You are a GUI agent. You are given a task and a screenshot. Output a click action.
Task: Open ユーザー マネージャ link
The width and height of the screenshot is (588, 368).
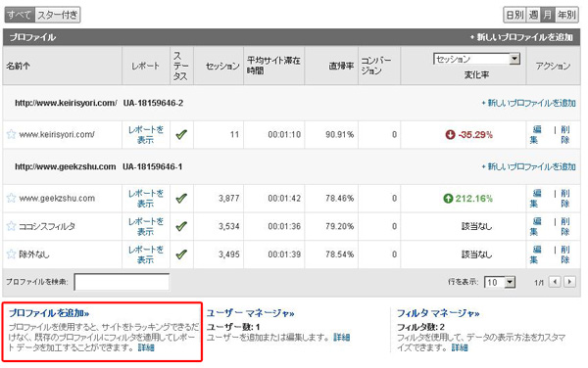click(251, 313)
